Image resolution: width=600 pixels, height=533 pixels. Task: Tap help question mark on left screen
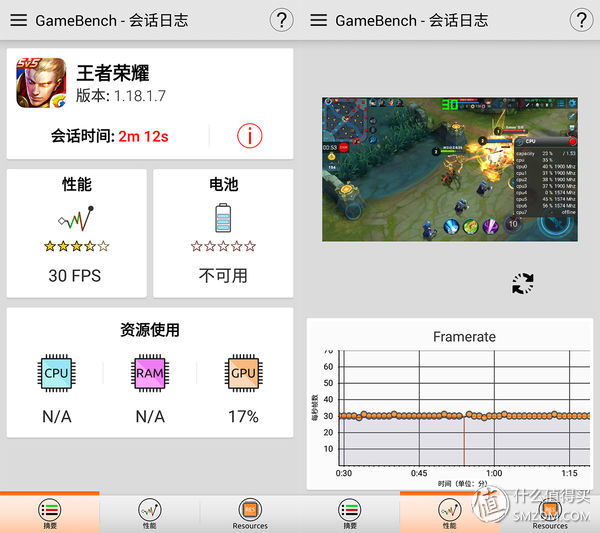282,20
